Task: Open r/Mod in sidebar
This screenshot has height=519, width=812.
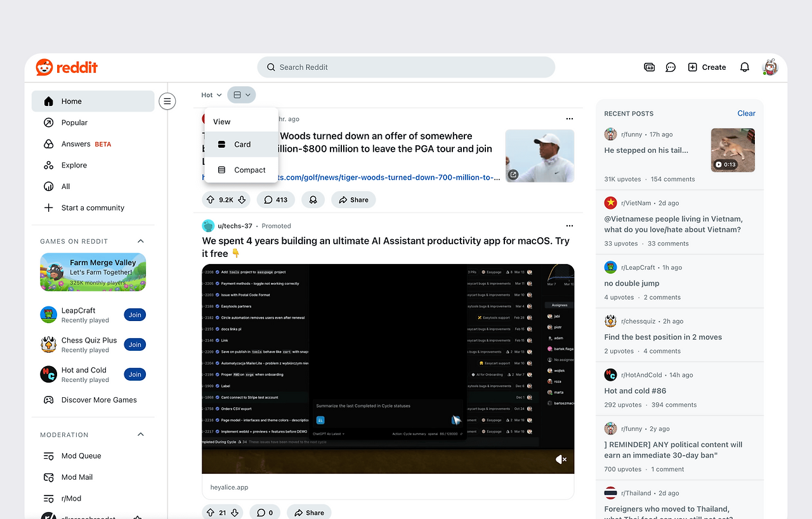Action: (x=93, y=498)
